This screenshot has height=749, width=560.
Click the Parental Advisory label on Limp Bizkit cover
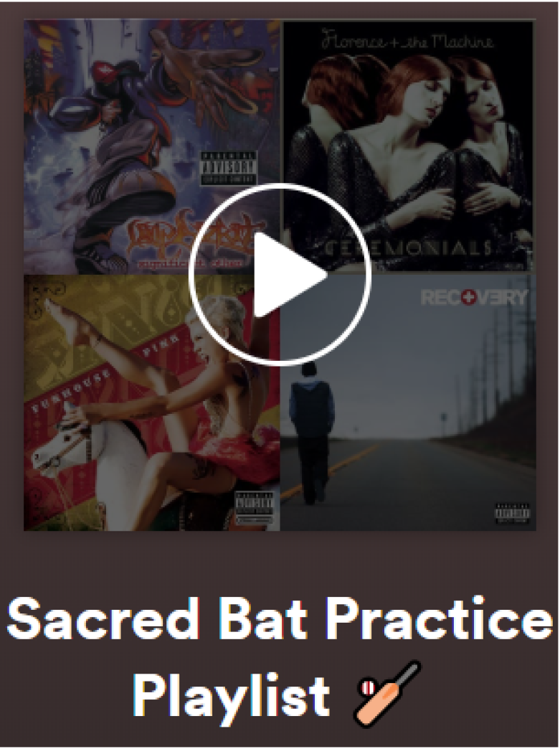(x=228, y=168)
